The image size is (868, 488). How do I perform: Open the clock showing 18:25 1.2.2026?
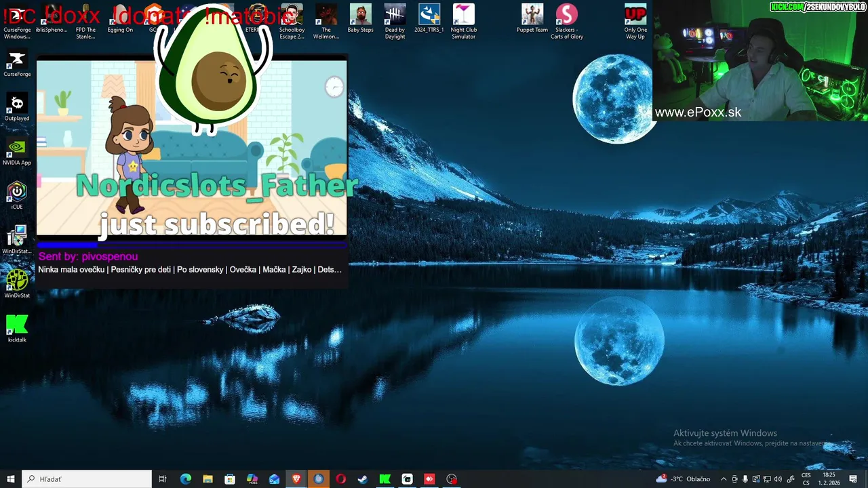(x=829, y=479)
